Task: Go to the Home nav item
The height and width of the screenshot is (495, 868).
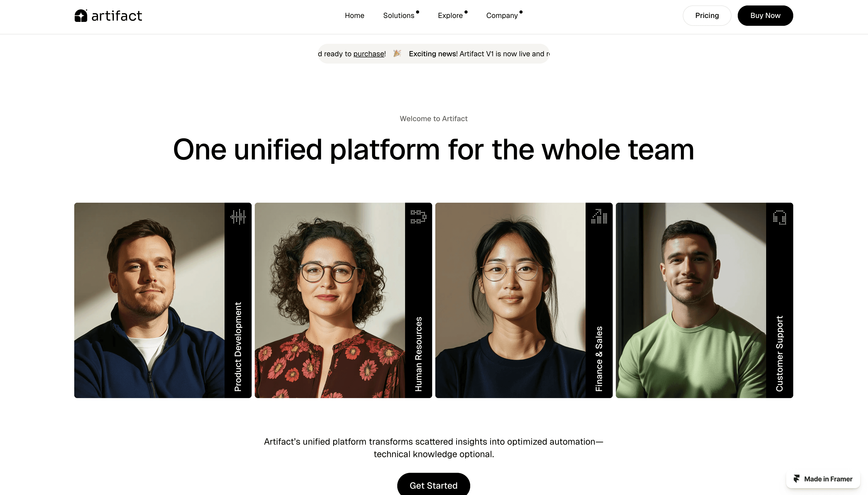Action: (355, 15)
